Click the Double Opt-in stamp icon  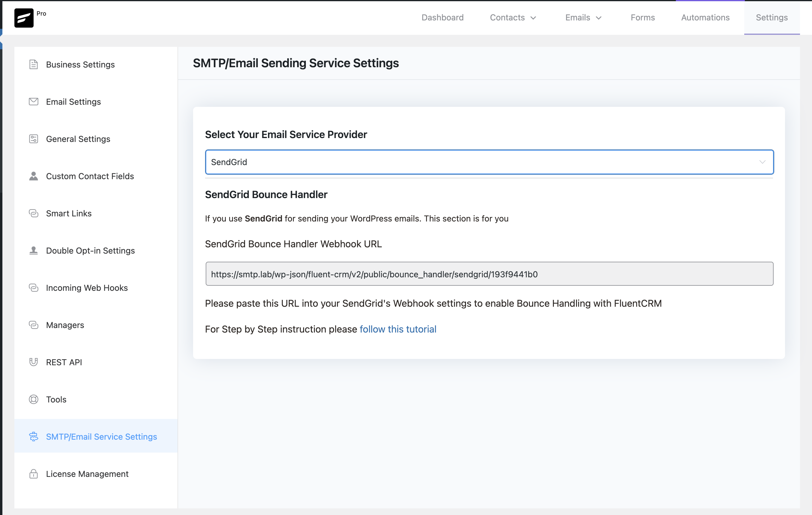pyautogui.click(x=33, y=250)
